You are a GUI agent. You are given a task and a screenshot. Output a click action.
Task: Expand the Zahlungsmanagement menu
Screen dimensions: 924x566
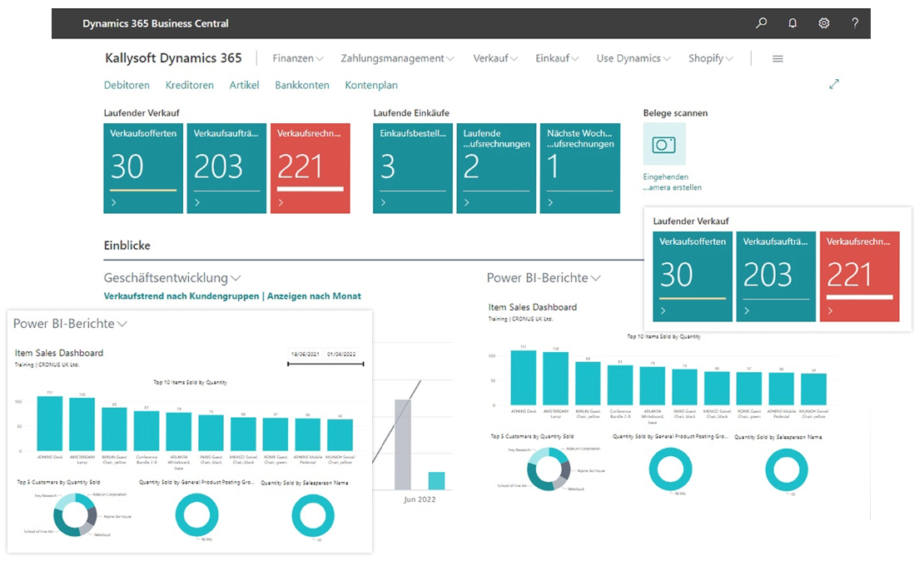397,58
